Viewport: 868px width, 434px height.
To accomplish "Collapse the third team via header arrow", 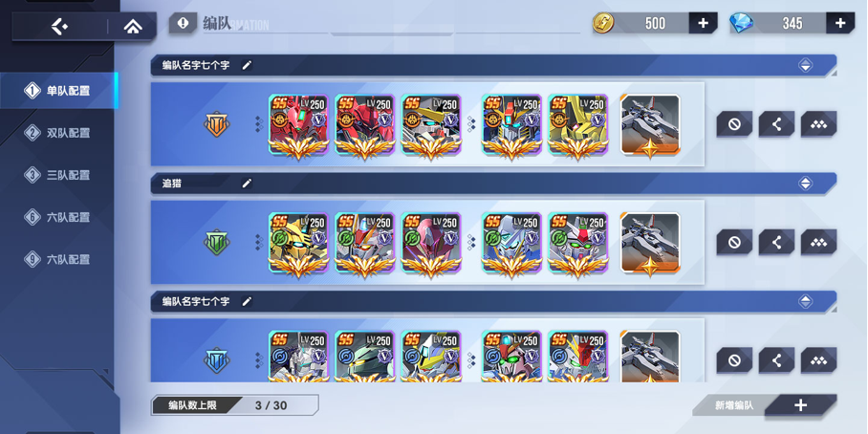I will pos(806,301).
